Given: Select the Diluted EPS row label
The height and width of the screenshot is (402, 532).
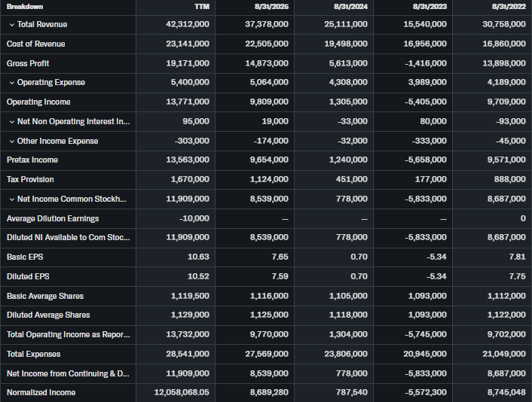Looking at the screenshot, I should [x=27, y=276].
